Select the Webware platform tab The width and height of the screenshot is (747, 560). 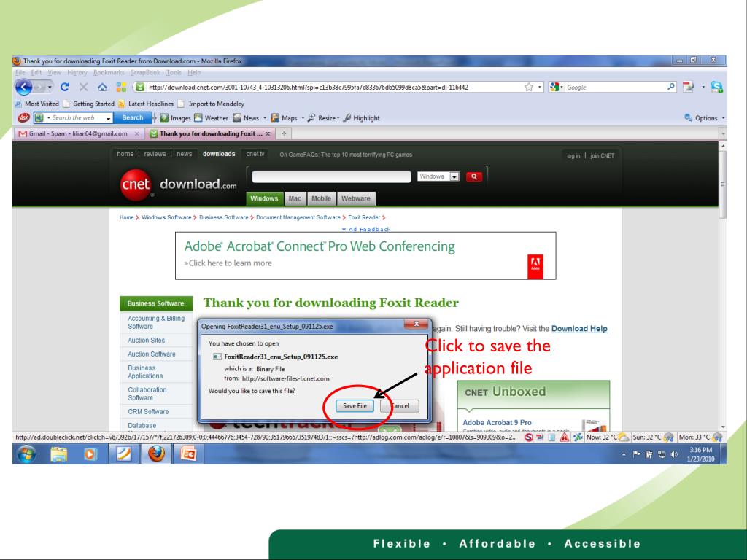(355, 198)
